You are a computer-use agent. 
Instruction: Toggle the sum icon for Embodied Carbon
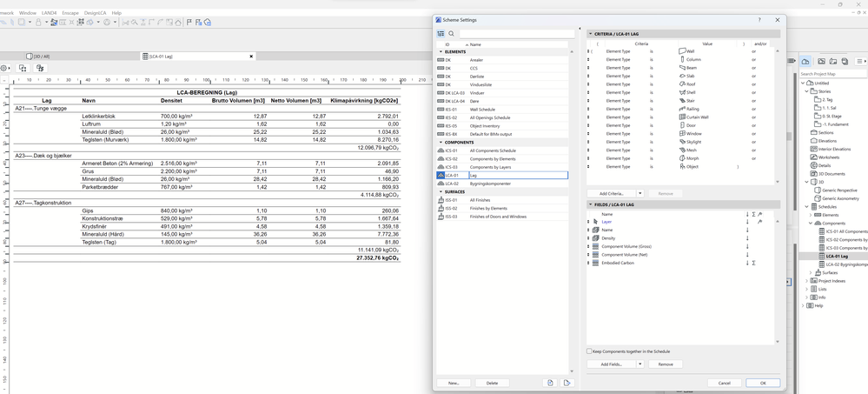coord(752,263)
